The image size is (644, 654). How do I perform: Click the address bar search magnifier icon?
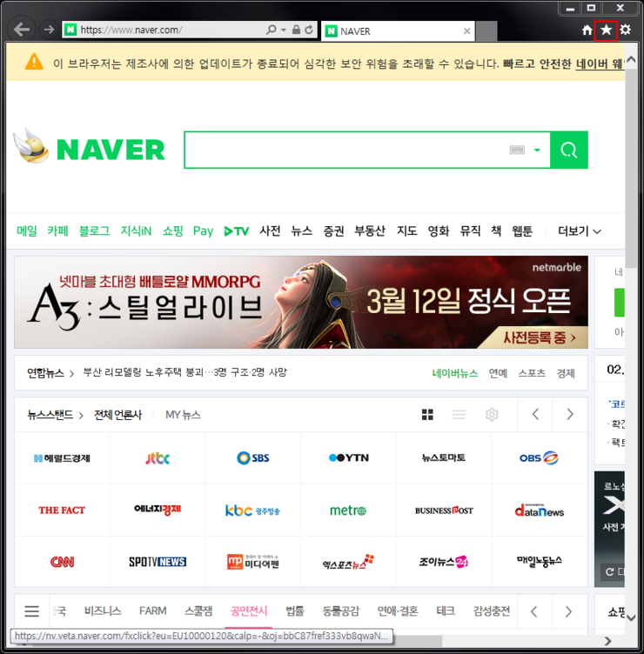(x=272, y=30)
